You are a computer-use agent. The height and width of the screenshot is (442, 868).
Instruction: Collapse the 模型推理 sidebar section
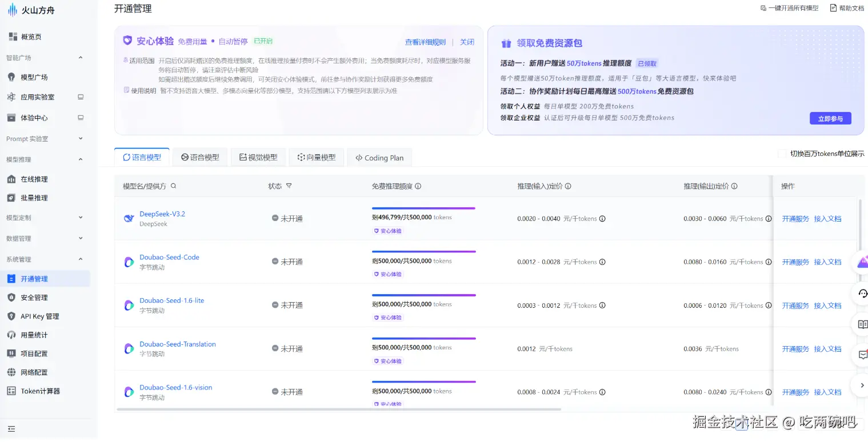81,159
